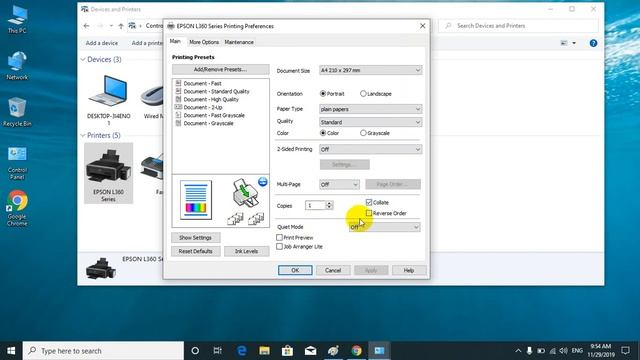Click Help icon in Devices and Printers
This screenshot has height=360, width=640.
click(593, 43)
